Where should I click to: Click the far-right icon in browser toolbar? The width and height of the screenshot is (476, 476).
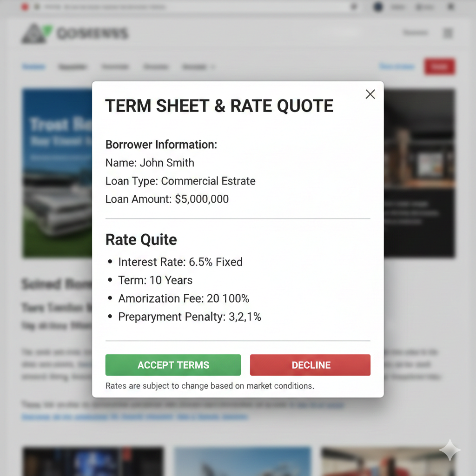point(450,7)
